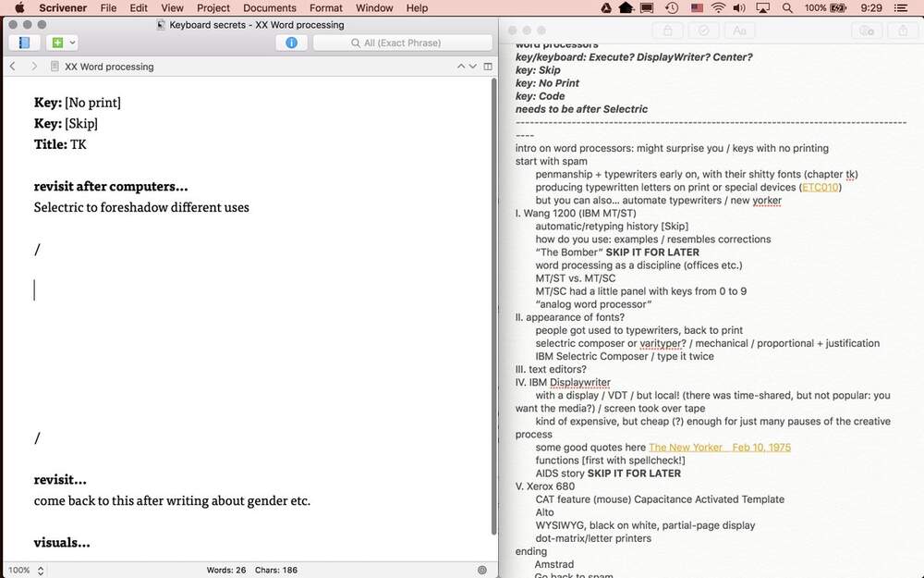This screenshot has height=578, width=924.
Task: Go back in editor document history
Action: pyautogui.click(x=13, y=67)
